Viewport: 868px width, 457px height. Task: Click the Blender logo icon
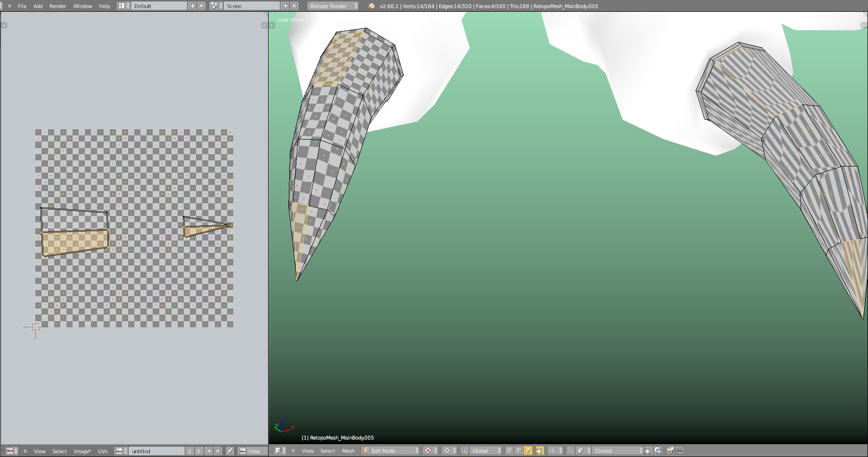[371, 6]
